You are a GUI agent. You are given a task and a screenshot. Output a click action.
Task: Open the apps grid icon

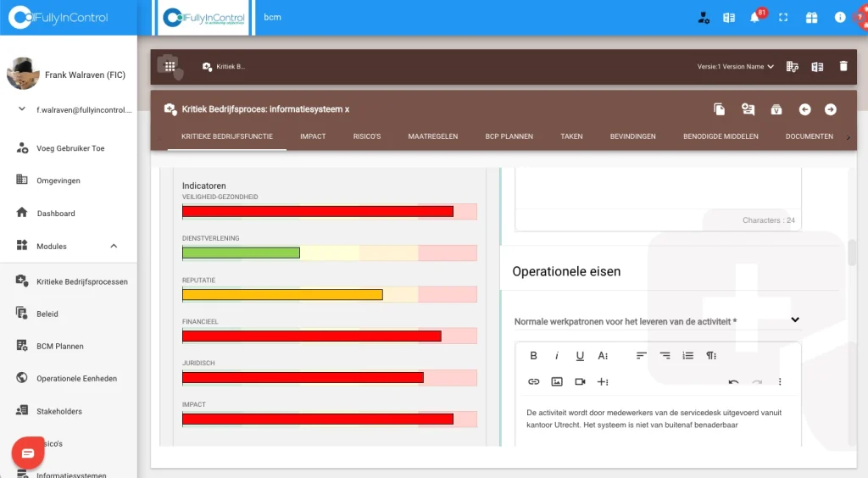point(170,66)
